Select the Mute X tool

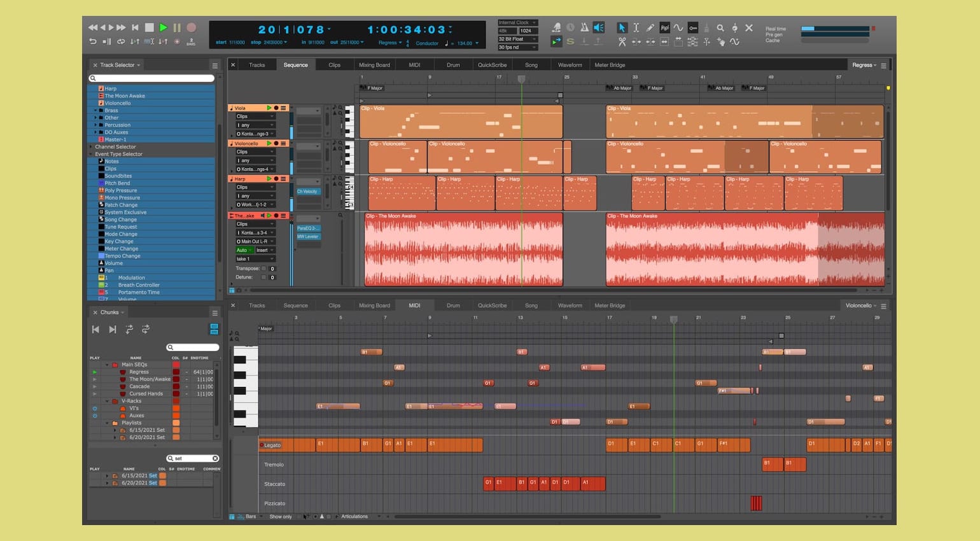coord(749,27)
